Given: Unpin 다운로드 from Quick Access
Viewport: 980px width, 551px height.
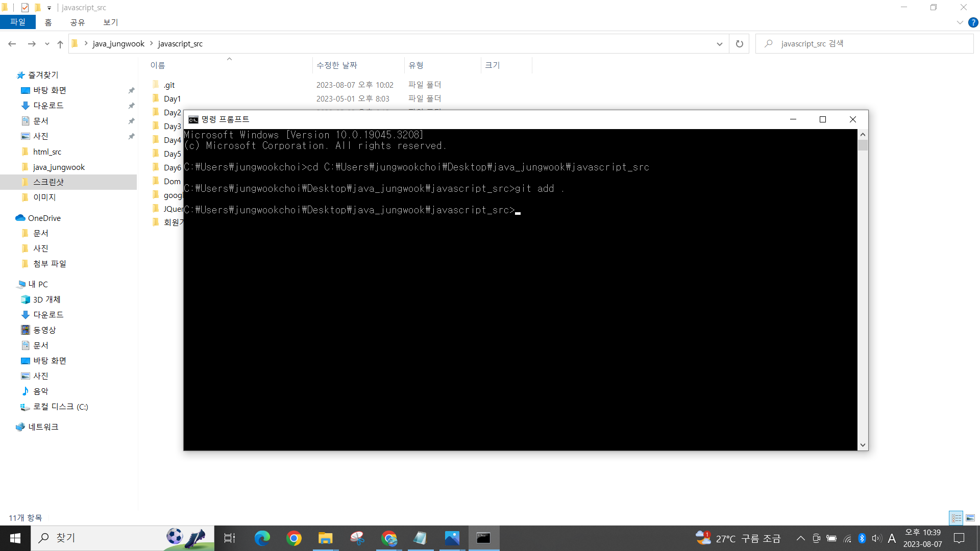Looking at the screenshot, I should point(131,106).
